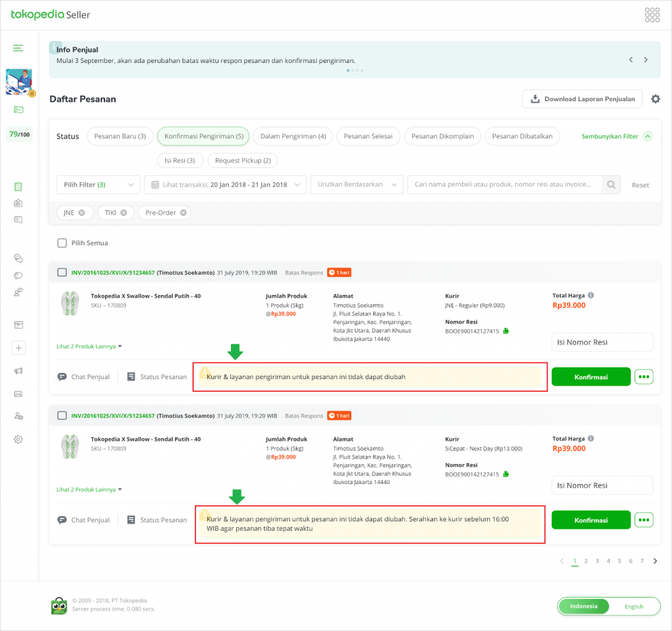Screen dimensions: 672x631
Task: Select the Pesanan Dibatalkan tab
Action: (x=522, y=136)
